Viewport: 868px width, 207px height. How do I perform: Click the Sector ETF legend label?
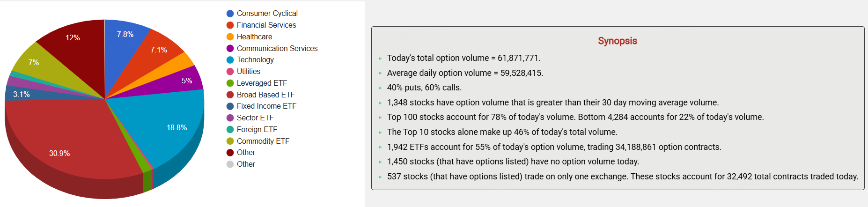[x=255, y=118]
